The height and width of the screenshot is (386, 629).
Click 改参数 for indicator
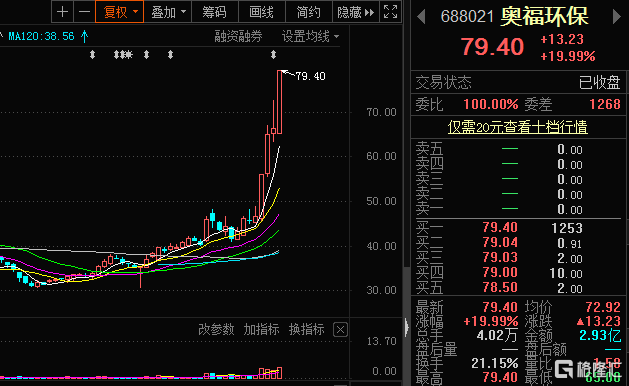(x=216, y=329)
